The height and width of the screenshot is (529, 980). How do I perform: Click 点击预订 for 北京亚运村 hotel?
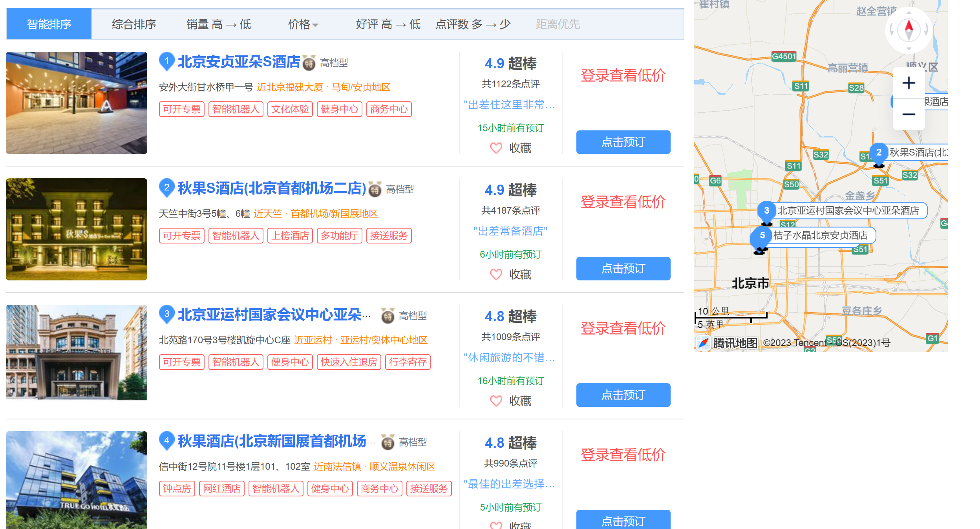click(x=623, y=395)
